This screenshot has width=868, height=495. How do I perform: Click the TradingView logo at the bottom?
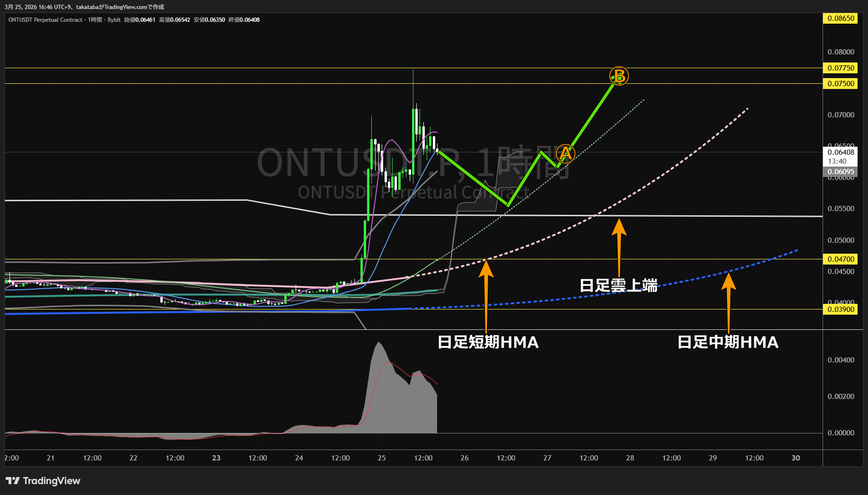(43, 481)
